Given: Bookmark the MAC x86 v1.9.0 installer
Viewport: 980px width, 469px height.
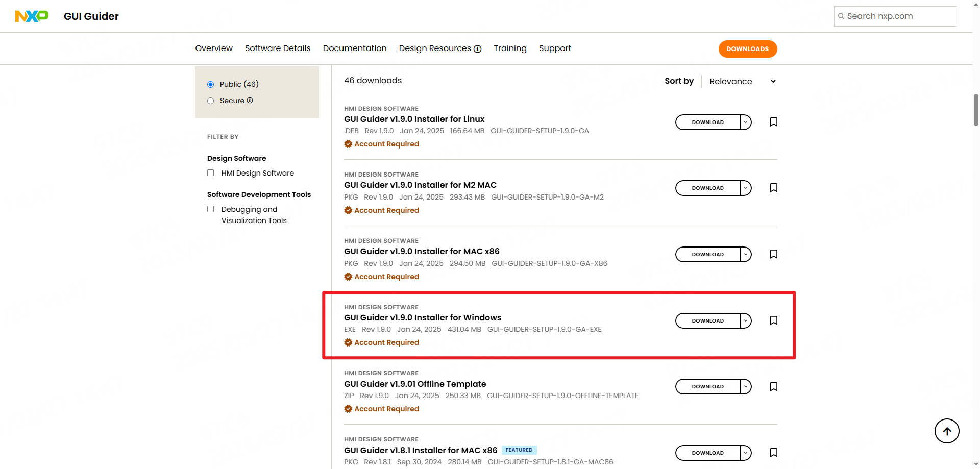Looking at the screenshot, I should click(773, 254).
